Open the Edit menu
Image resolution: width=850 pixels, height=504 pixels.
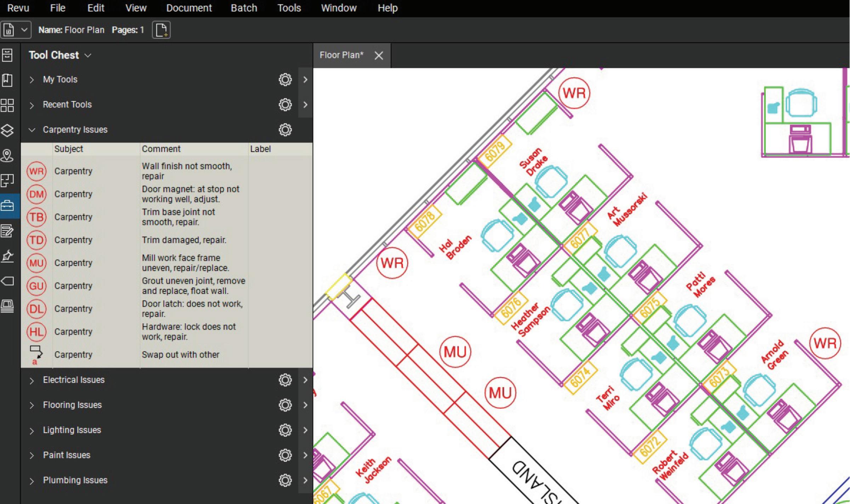pyautogui.click(x=96, y=8)
